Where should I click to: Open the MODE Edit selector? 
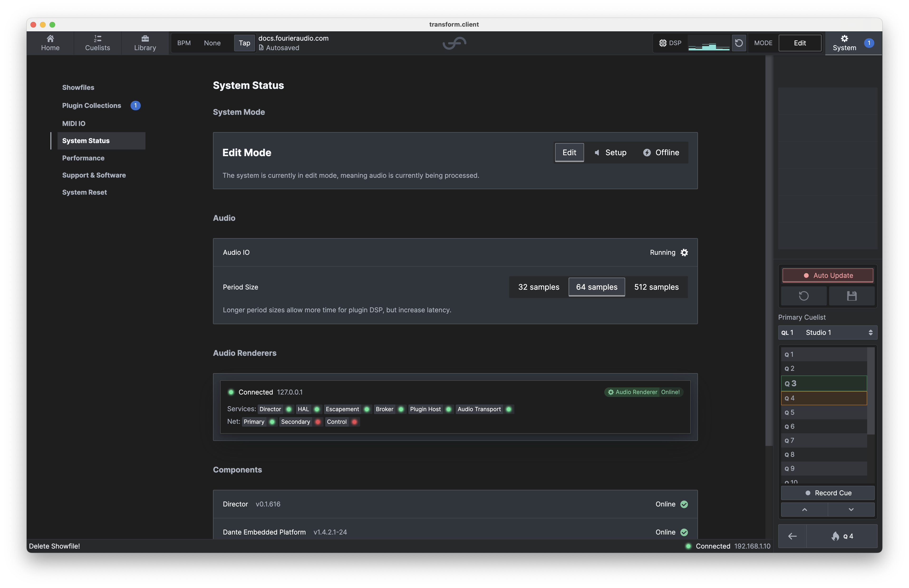pos(799,43)
